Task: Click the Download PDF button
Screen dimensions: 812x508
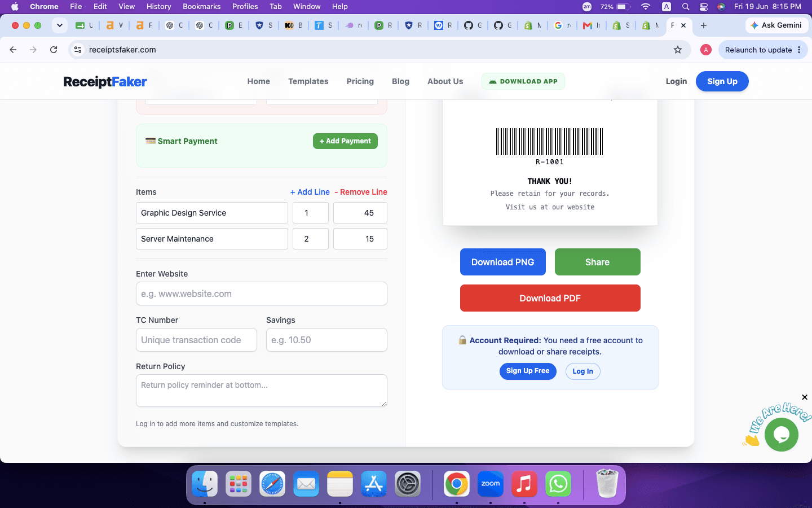Action: pyautogui.click(x=550, y=298)
